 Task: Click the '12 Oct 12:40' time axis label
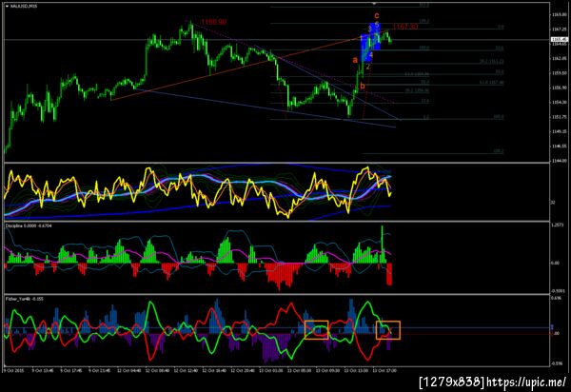click(x=186, y=370)
